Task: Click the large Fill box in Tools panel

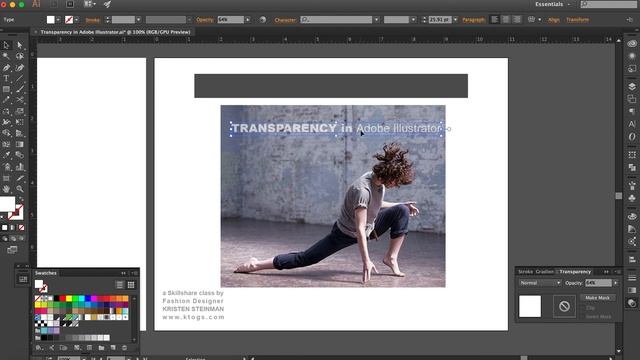Action: tap(7, 204)
